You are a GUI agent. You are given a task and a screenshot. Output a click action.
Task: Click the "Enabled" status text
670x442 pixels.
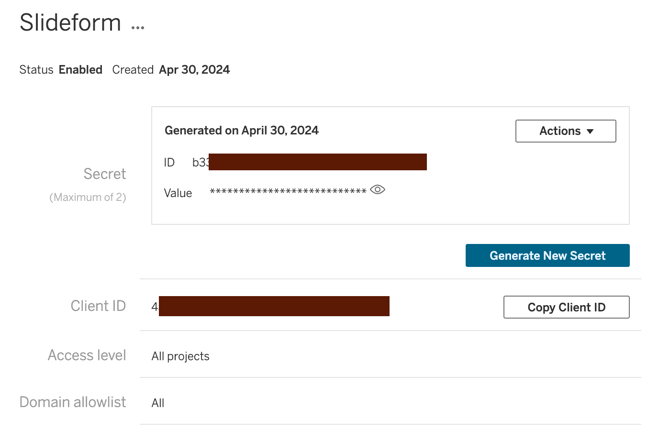(80, 70)
